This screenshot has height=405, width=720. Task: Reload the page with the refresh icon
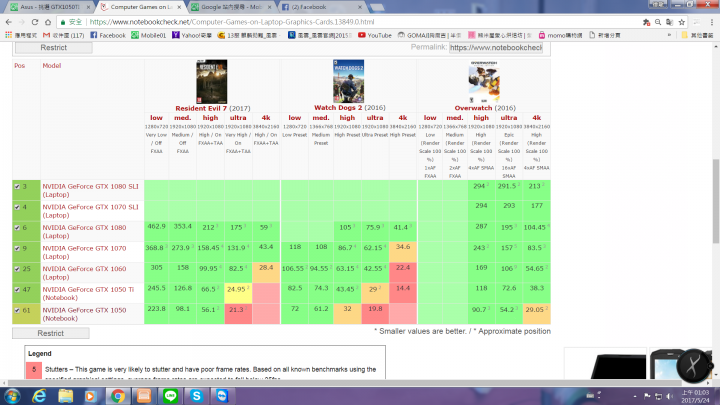click(x=35, y=22)
